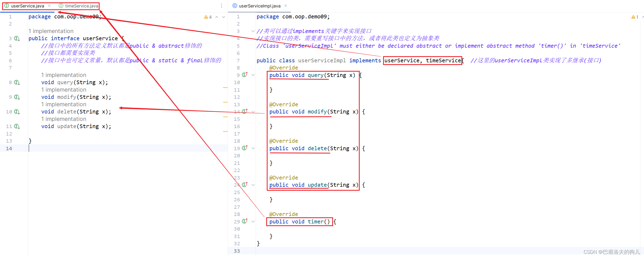Screen dimensions: 644x257
Task: Open the inspections widget showing 4 warnings
Action: click(x=208, y=17)
